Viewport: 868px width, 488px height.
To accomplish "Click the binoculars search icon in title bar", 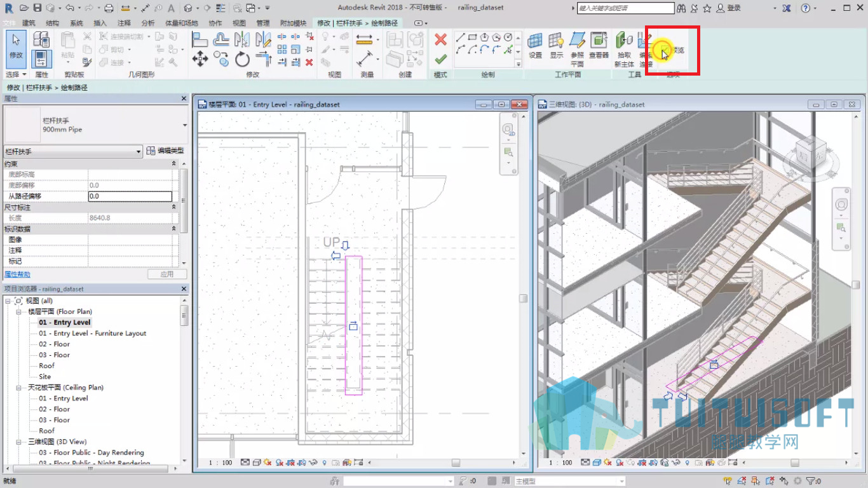I will click(681, 8).
